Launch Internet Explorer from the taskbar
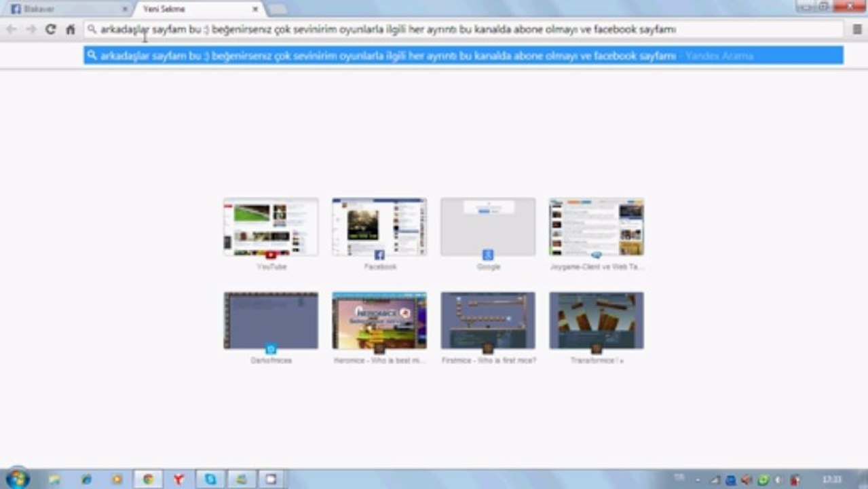This screenshot has height=489, width=868. click(86, 479)
